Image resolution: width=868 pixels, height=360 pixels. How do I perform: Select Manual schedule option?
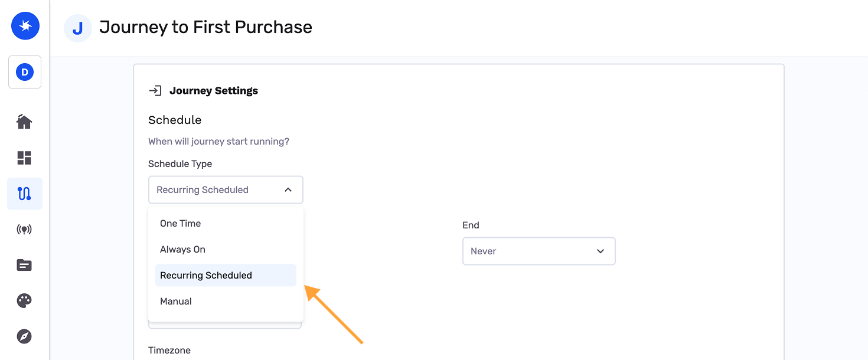click(176, 302)
